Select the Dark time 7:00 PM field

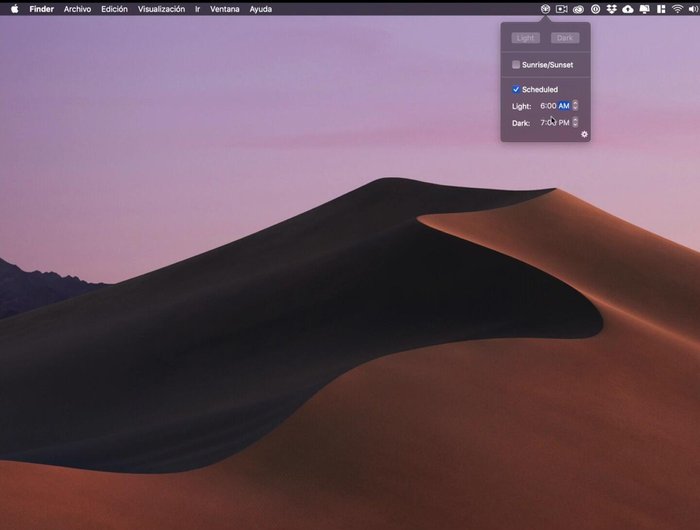click(554, 123)
